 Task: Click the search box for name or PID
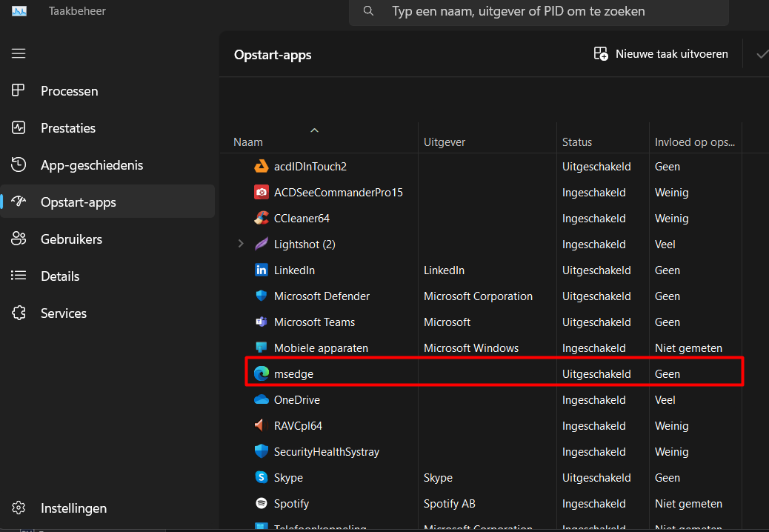click(x=539, y=12)
